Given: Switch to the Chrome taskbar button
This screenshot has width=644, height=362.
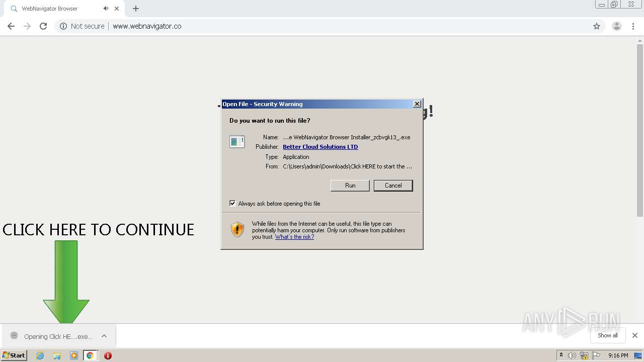Looking at the screenshot, I should [90, 355].
